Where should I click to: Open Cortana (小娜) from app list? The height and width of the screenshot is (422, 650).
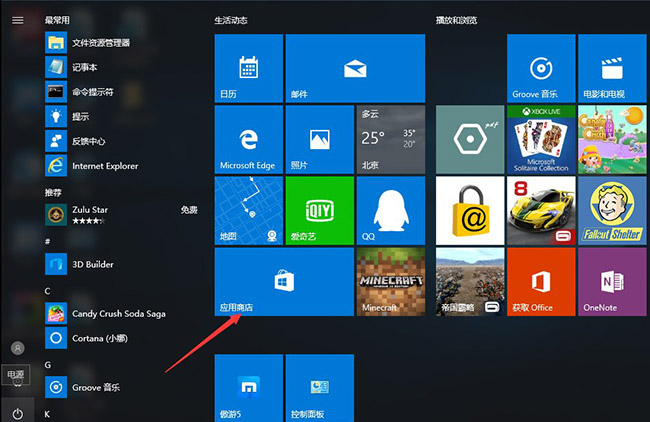tap(87, 338)
